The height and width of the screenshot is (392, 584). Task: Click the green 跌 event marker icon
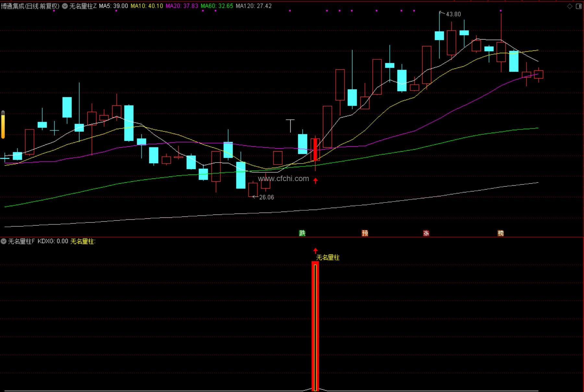pyautogui.click(x=302, y=233)
